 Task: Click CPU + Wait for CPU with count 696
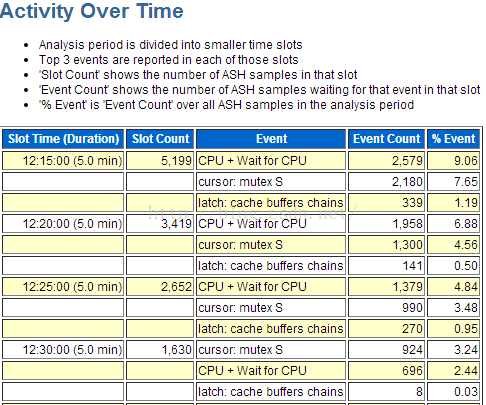click(x=252, y=371)
